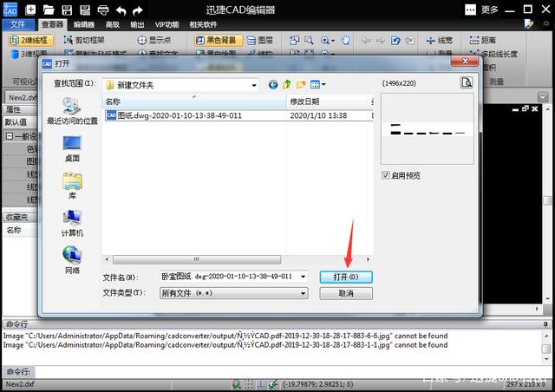Open the 文件 menu tab
This screenshot has width=555, height=392.
pyautogui.click(x=17, y=24)
